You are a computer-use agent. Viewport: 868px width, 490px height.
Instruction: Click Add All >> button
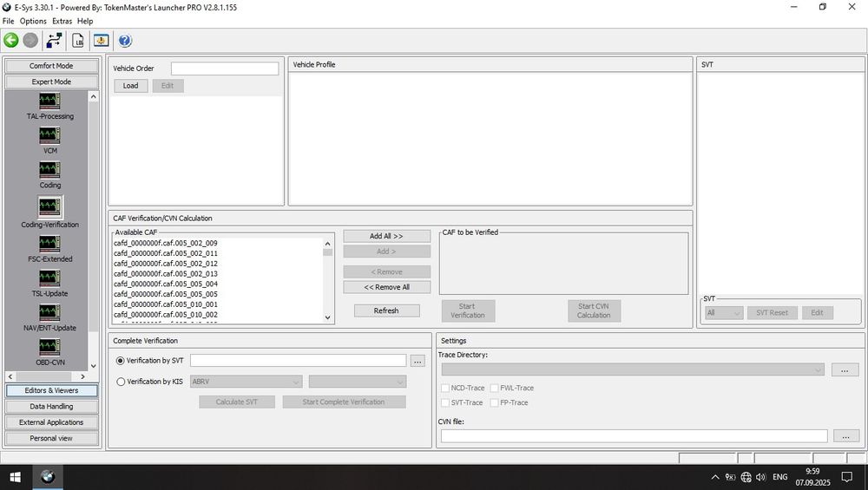click(386, 236)
